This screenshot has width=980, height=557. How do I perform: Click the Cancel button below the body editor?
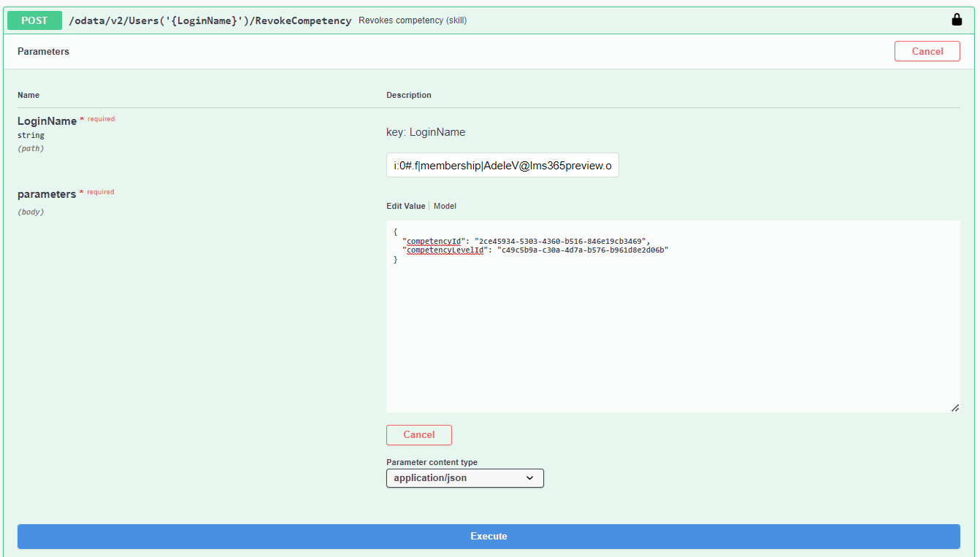click(418, 434)
